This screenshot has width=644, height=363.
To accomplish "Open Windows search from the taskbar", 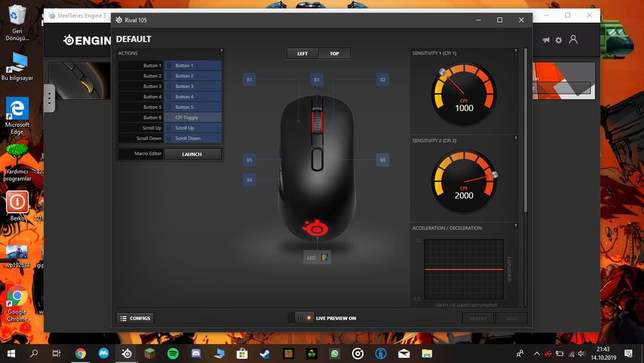I will coord(34,353).
